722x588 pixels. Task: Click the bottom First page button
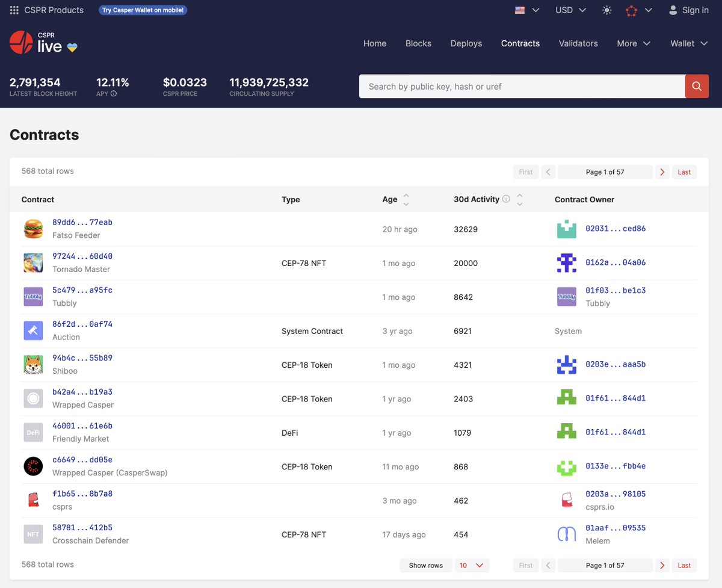pos(526,565)
